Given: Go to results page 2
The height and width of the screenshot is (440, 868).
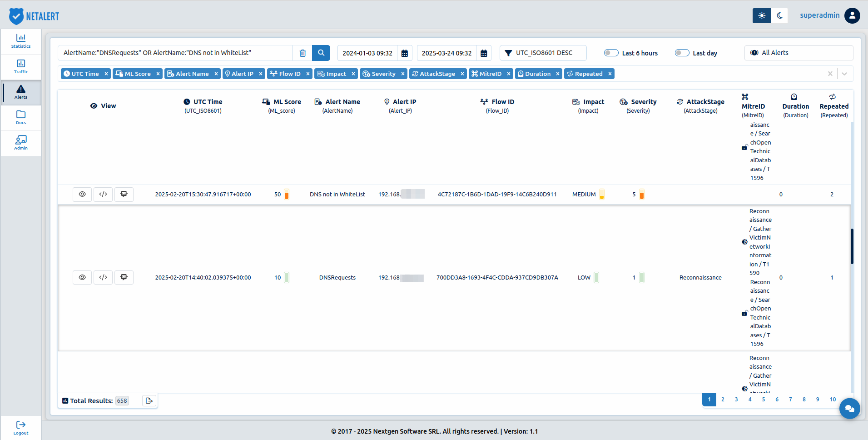Looking at the screenshot, I should coord(723,400).
